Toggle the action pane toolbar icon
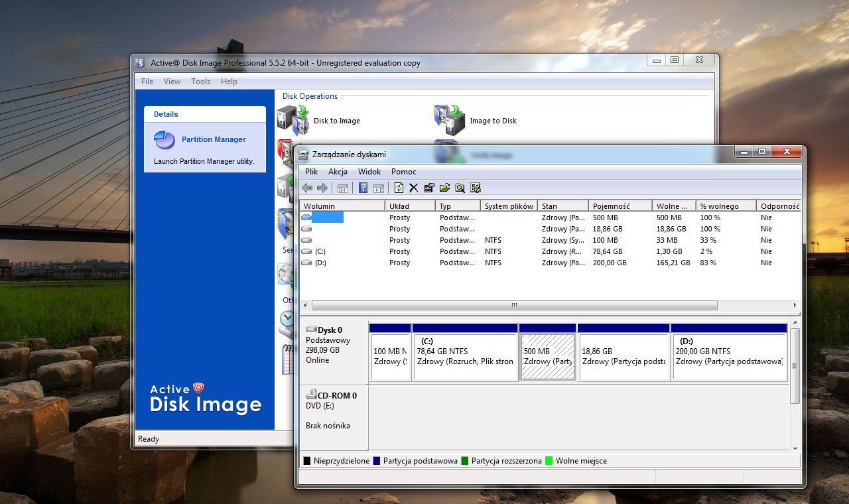 (x=379, y=188)
